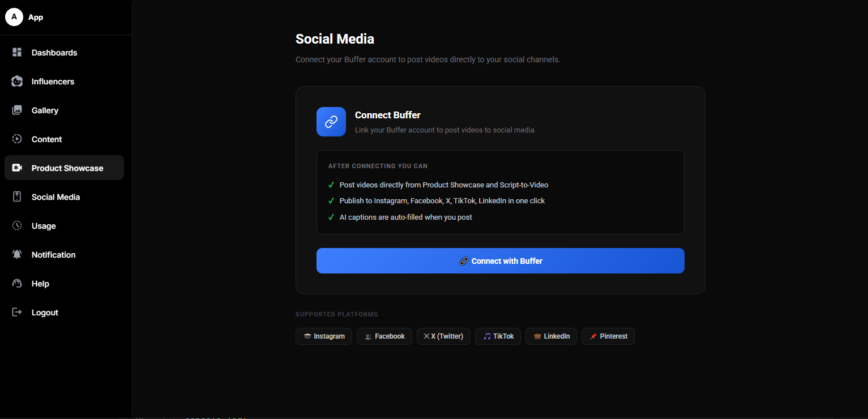The width and height of the screenshot is (868, 419).
Task: Click the Pinterest platform label
Action: coord(614,336)
